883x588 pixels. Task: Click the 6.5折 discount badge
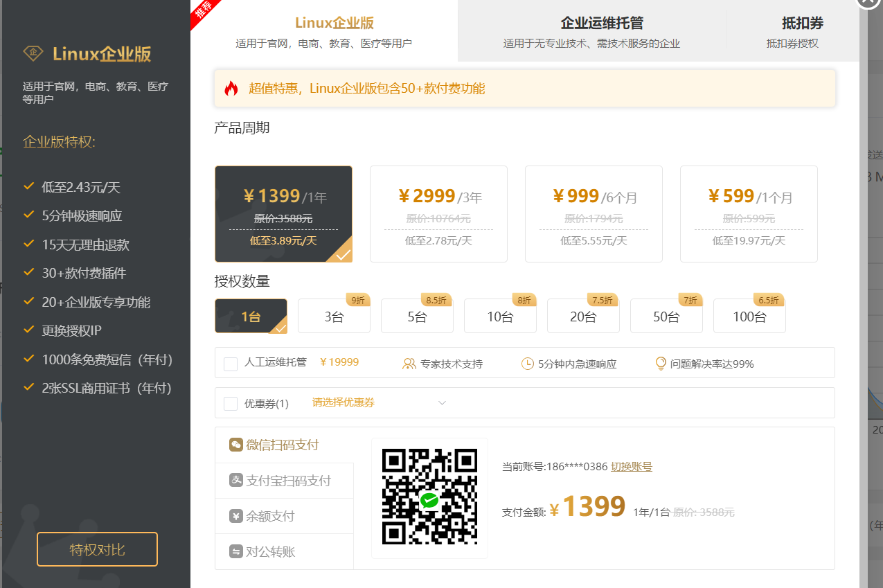[769, 300]
